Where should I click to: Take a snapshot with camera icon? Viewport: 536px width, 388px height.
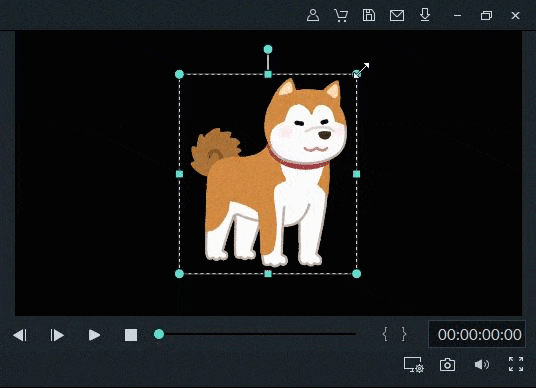447,364
